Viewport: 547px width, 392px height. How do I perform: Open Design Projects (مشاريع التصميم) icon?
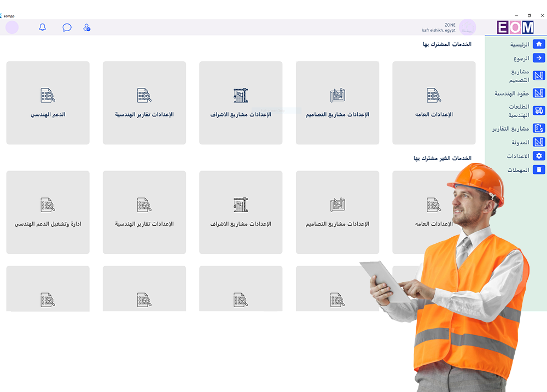[x=539, y=76]
